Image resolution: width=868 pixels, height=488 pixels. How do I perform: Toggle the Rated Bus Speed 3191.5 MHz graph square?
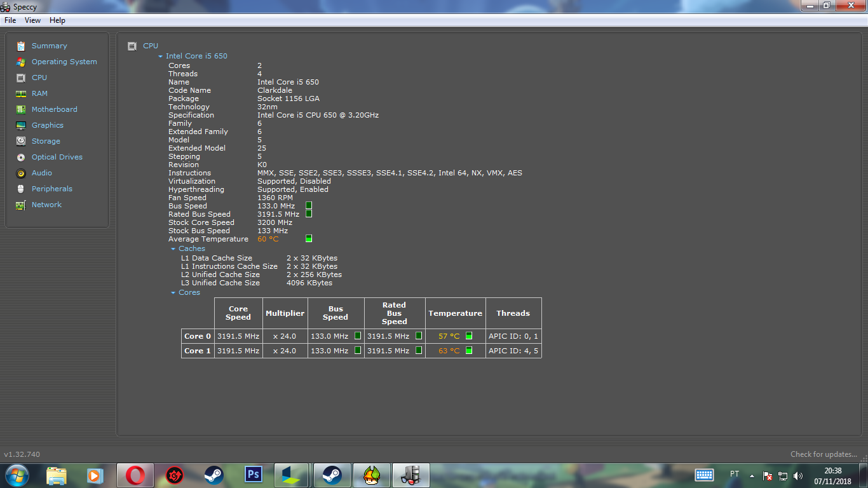coord(309,214)
